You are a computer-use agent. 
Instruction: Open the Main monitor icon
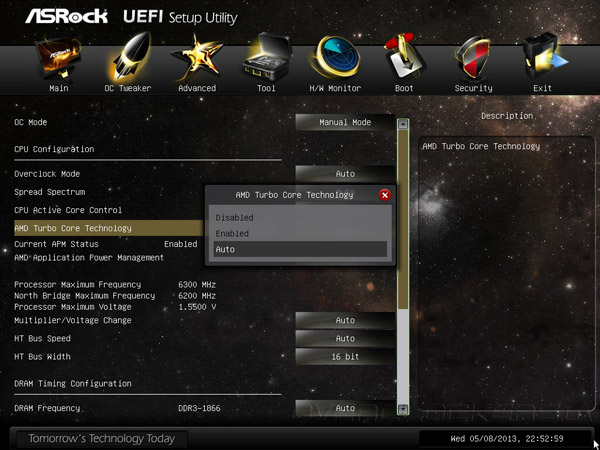(58, 57)
